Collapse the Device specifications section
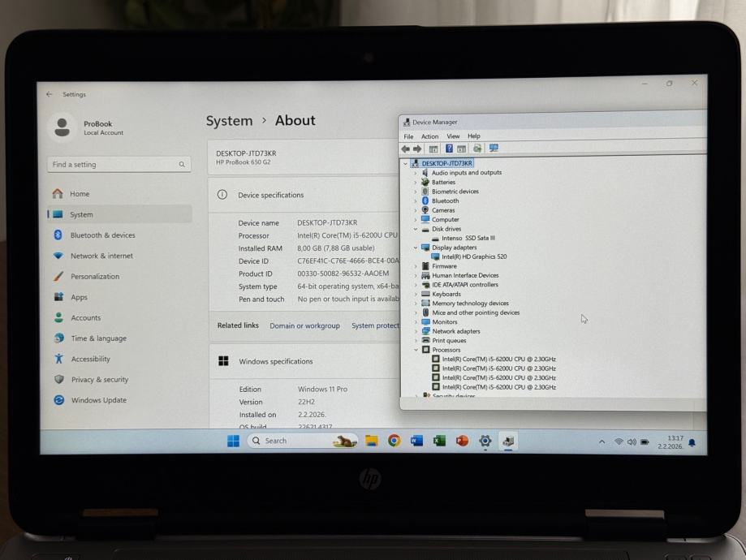The height and width of the screenshot is (560, 746). (304, 195)
